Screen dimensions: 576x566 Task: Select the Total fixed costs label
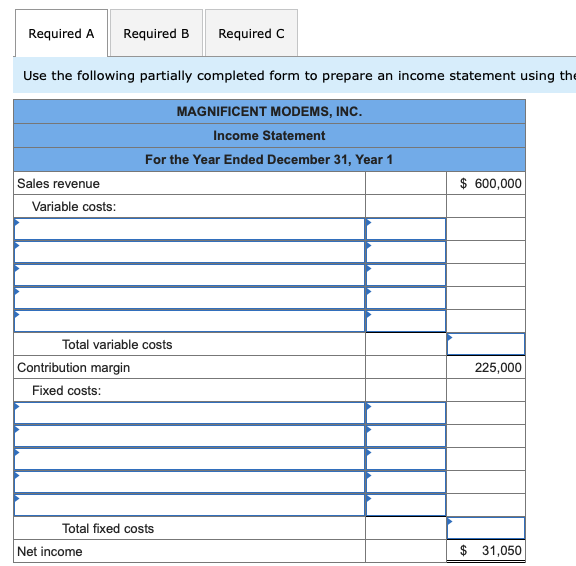(108, 529)
